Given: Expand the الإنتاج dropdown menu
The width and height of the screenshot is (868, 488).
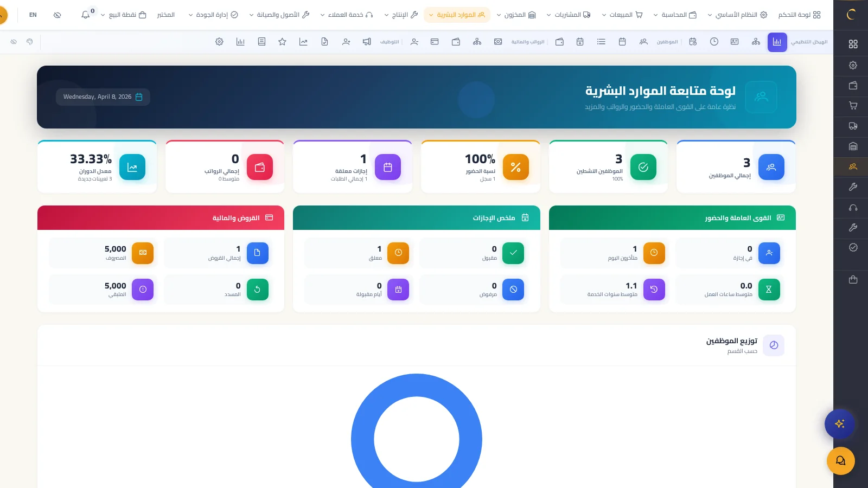Looking at the screenshot, I should point(401,15).
